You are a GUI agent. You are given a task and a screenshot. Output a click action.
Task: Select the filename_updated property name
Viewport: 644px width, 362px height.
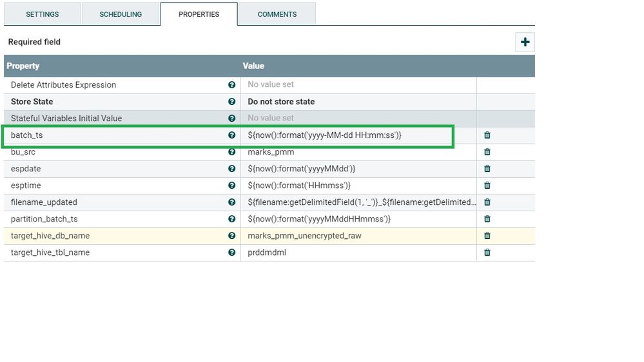[44, 202]
